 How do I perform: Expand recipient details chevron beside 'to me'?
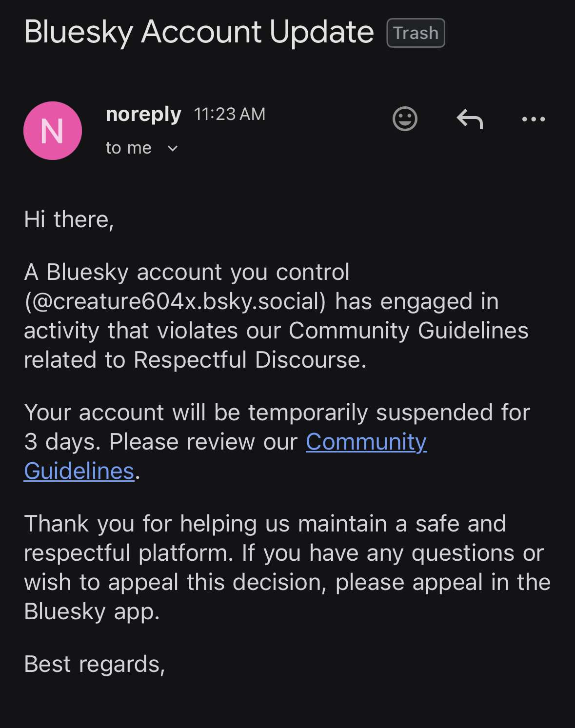pos(173,148)
